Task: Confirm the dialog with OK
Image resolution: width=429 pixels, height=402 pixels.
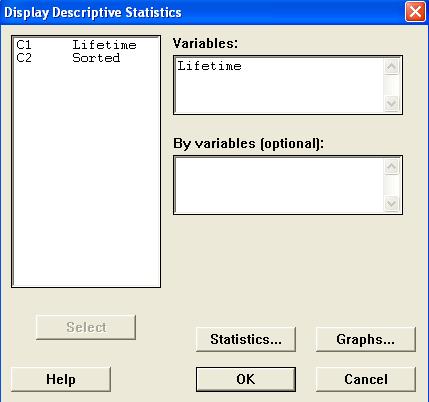Action: [246, 379]
